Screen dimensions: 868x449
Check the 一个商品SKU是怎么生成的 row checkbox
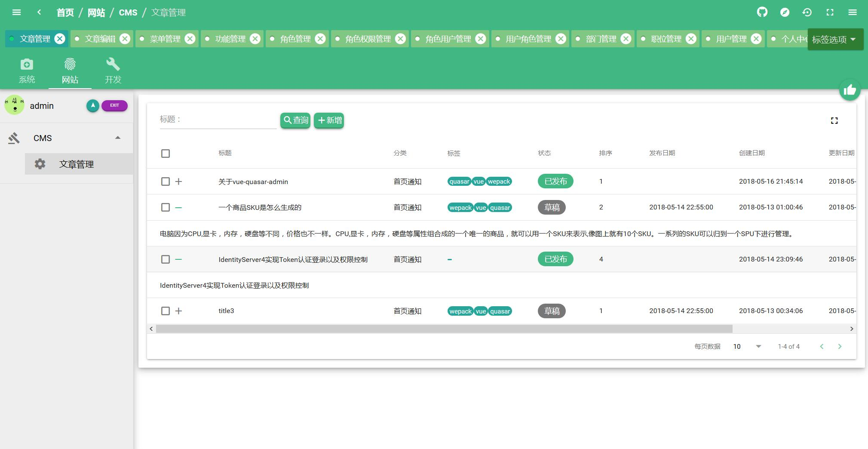[x=166, y=207]
